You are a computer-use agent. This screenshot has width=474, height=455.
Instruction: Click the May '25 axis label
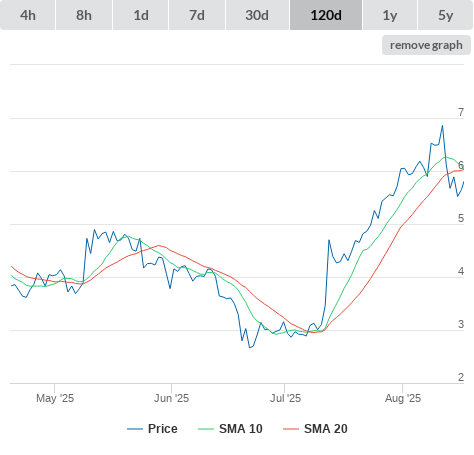coord(55,398)
